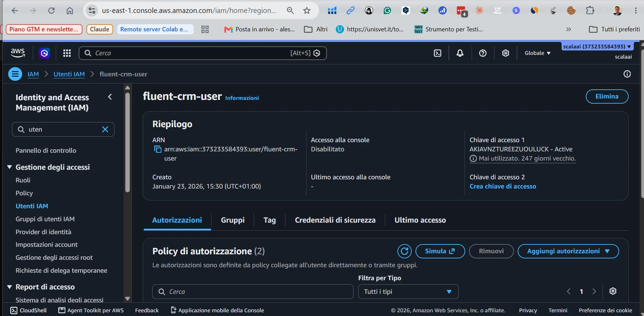Screen dimensions: 644x316
Task: Bookmark this page with the star
Action: 307,11
